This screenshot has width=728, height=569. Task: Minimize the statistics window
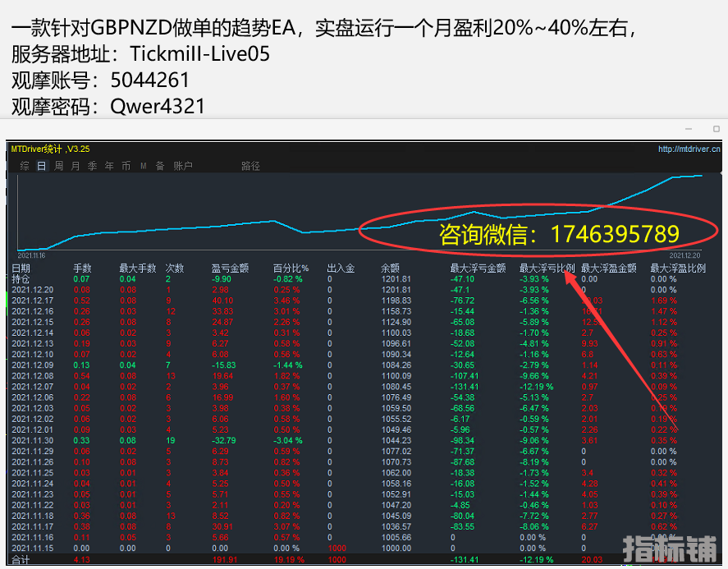688,129
